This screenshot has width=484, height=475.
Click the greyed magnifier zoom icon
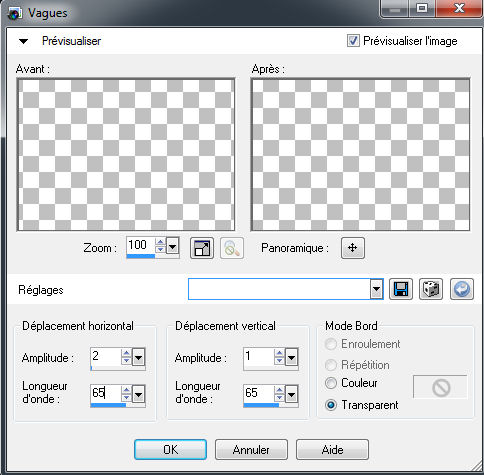232,248
